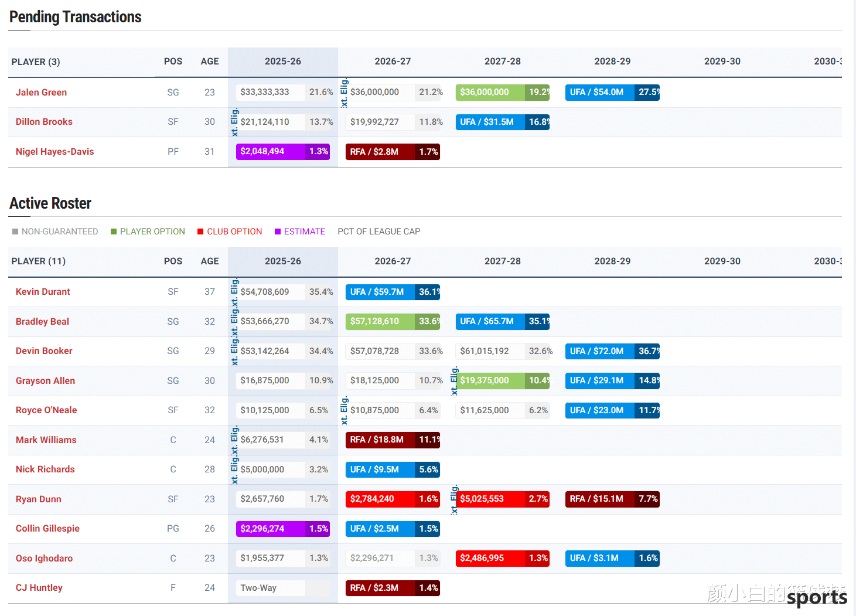Viewport: 856px width, 616px height.
Task: Select the Active Roster 2026-27 column header
Action: [393, 261]
